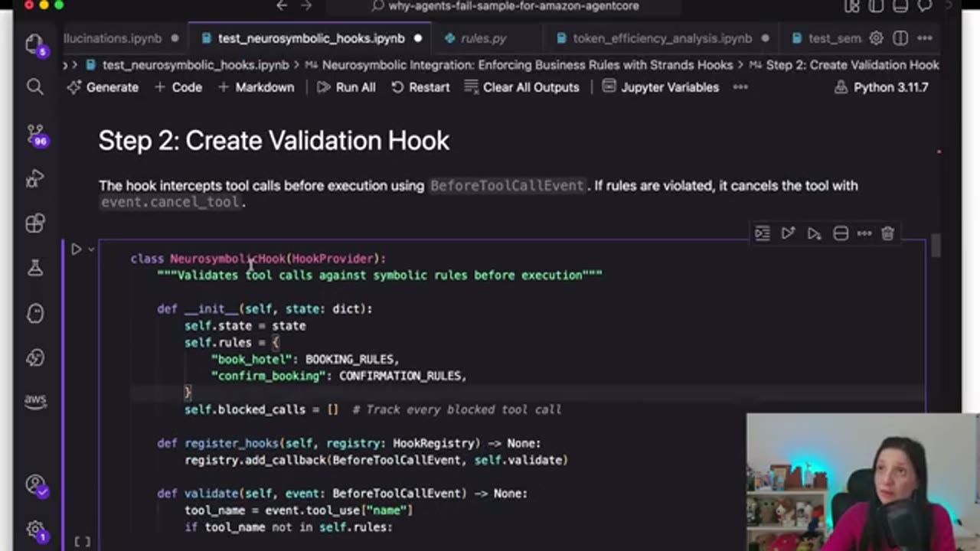Expand breadcrumb Neurosymbolic Integration heading
Image resolution: width=980 pixels, height=551 pixels.
(518, 65)
